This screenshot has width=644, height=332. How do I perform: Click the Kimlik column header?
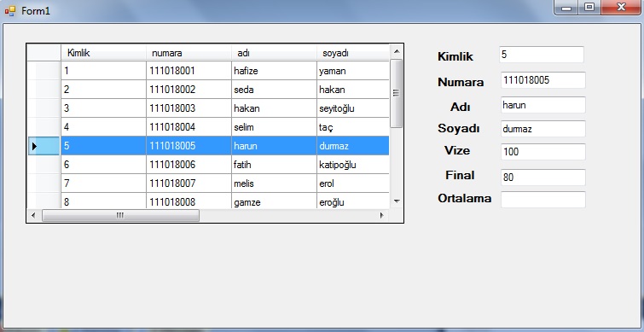pos(103,53)
